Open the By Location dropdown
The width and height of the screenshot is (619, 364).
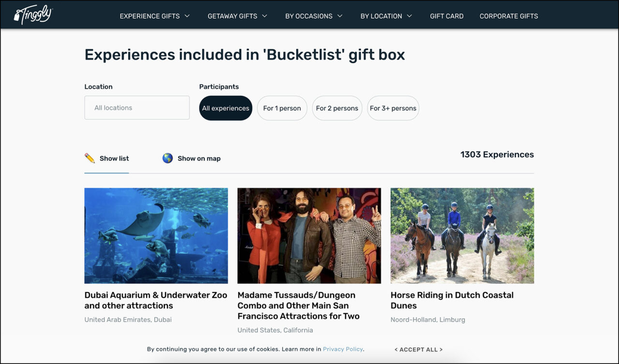(386, 15)
